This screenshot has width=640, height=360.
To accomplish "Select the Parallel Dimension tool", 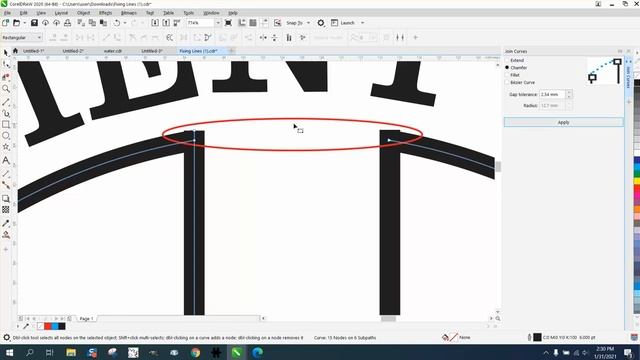I will tap(6, 173).
